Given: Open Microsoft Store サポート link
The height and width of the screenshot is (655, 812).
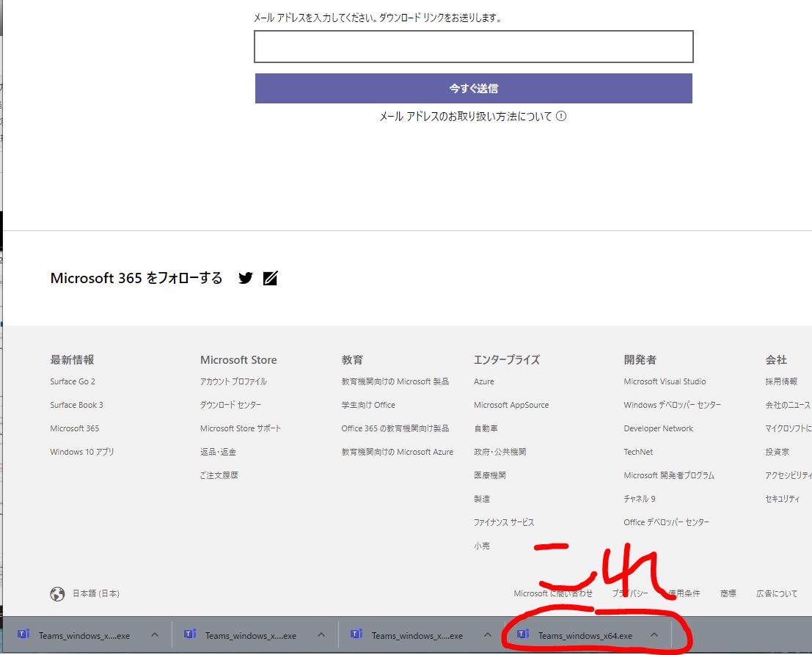Looking at the screenshot, I should pyautogui.click(x=241, y=428).
